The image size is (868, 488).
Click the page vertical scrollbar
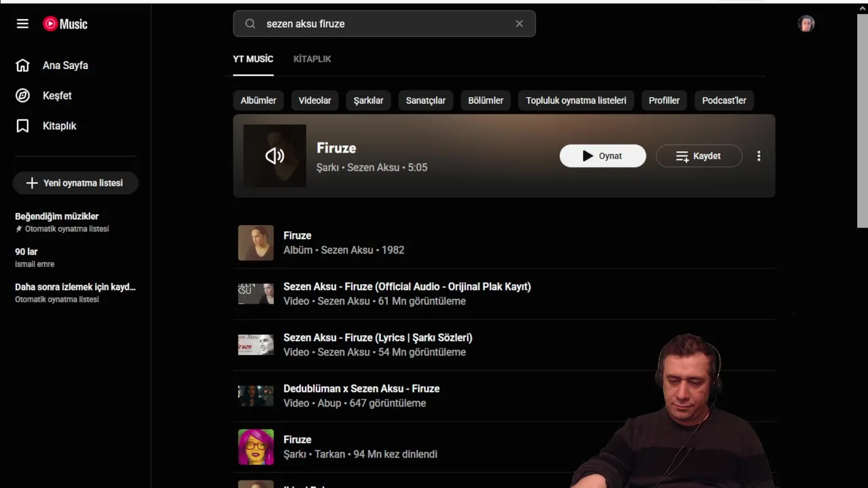[863, 121]
